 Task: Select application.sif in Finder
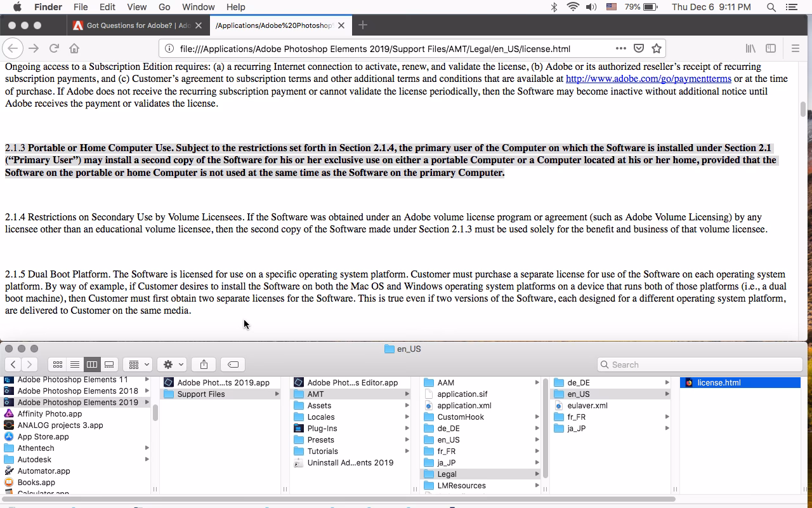click(x=462, y=394)
